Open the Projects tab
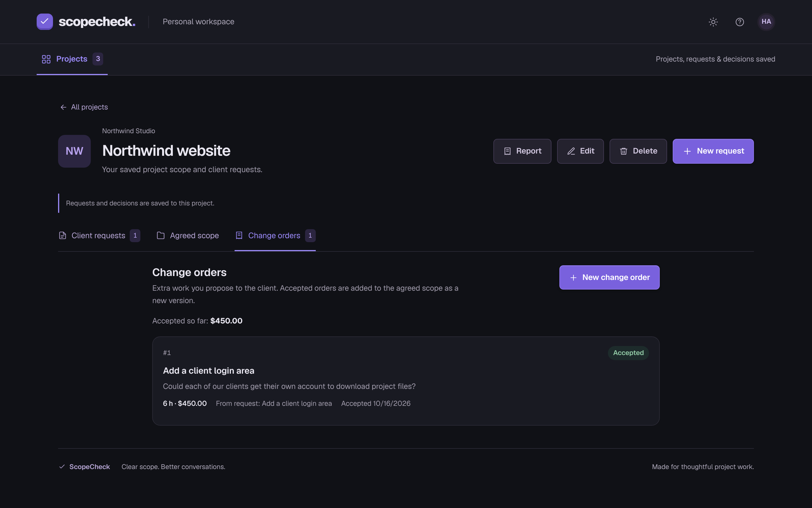 pos(72,59)
